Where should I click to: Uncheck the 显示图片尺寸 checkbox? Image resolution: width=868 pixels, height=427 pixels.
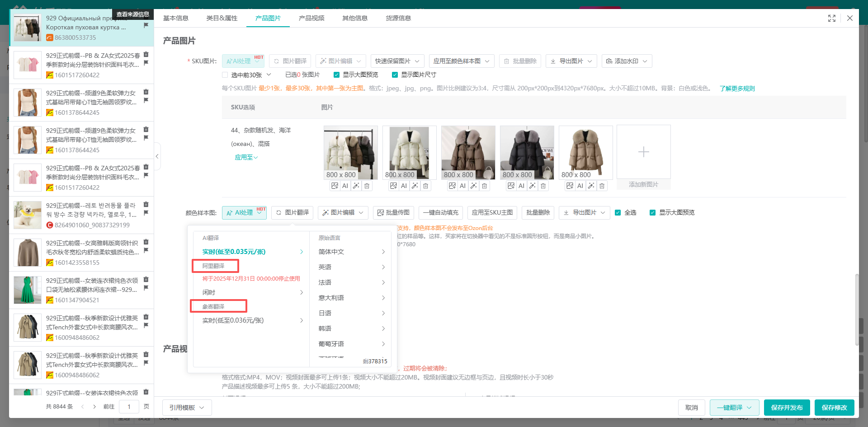[x=395, y=75]
